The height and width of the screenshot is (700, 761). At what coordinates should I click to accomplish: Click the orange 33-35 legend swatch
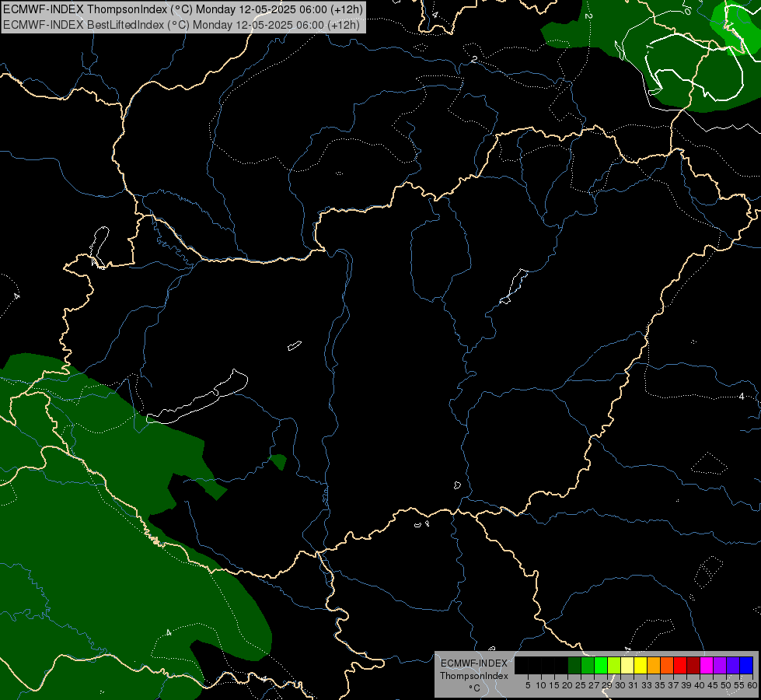[654, 665]
